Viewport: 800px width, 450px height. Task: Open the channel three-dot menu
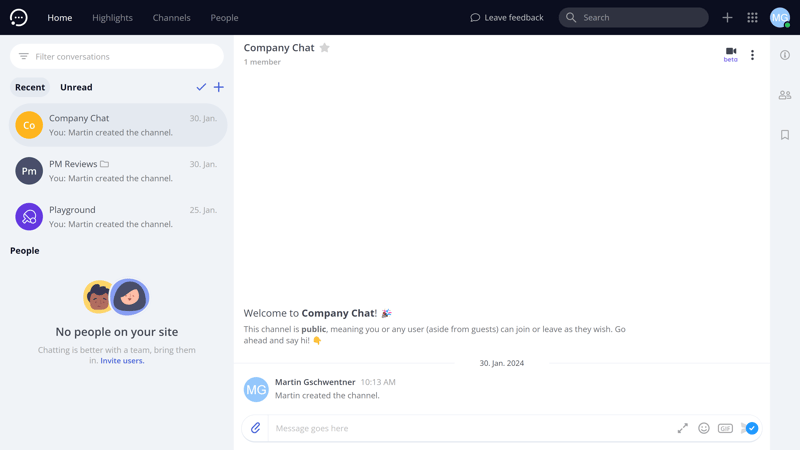pos(752,55)
